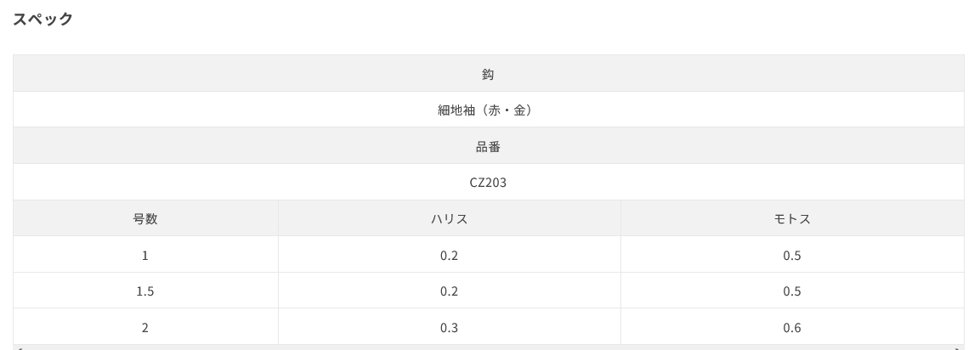Select size 1.5 in 号数 column
The height and width of the screenshot is (350, 980).
click(145, 291)
